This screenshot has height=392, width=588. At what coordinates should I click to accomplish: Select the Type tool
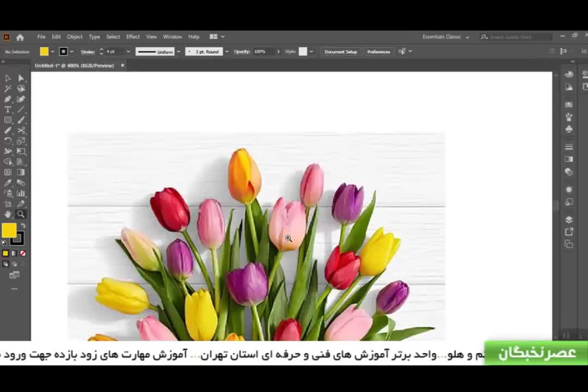(x=8, y=109)
